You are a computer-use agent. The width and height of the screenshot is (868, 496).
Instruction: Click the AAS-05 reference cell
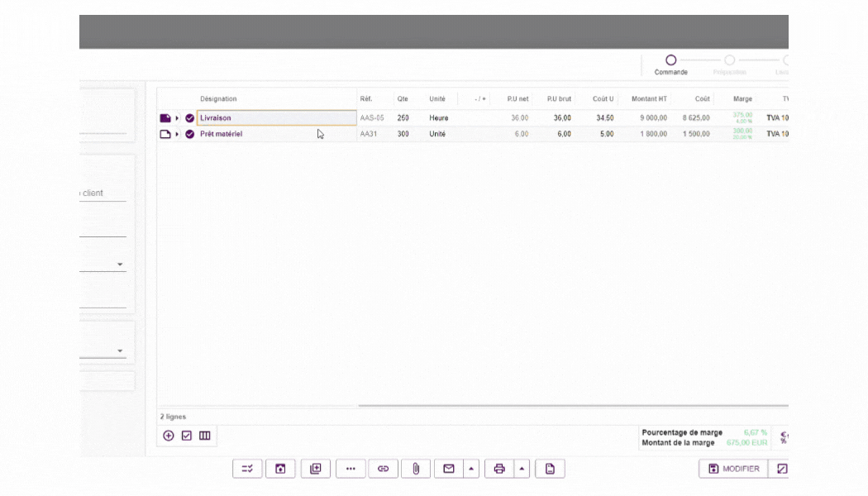pyautogui.click(x=372, y=118)
